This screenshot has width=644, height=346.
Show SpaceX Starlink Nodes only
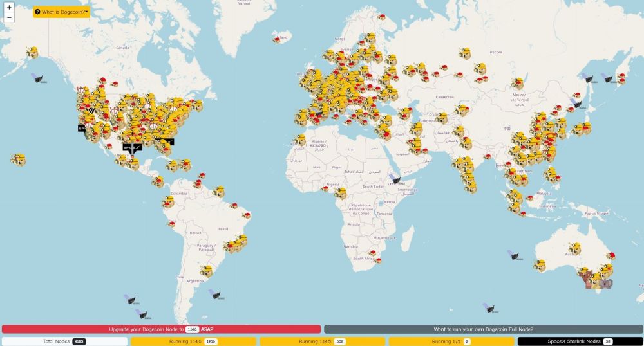point(580,341)
